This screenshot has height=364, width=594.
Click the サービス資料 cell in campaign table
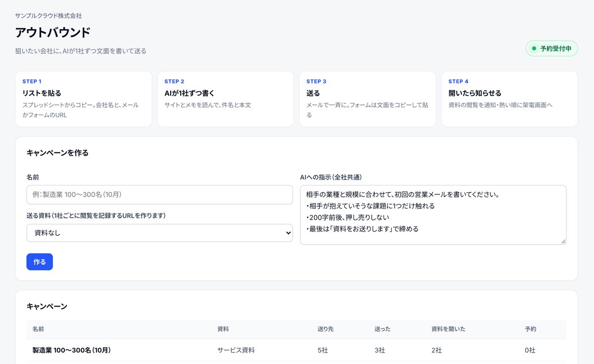[x=236, y=350]
